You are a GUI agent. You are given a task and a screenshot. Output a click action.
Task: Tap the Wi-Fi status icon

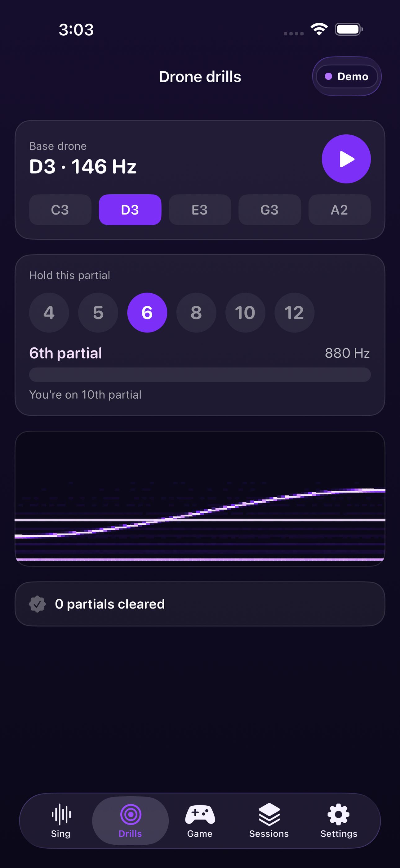pyautogui.click(x=319, y=29)
